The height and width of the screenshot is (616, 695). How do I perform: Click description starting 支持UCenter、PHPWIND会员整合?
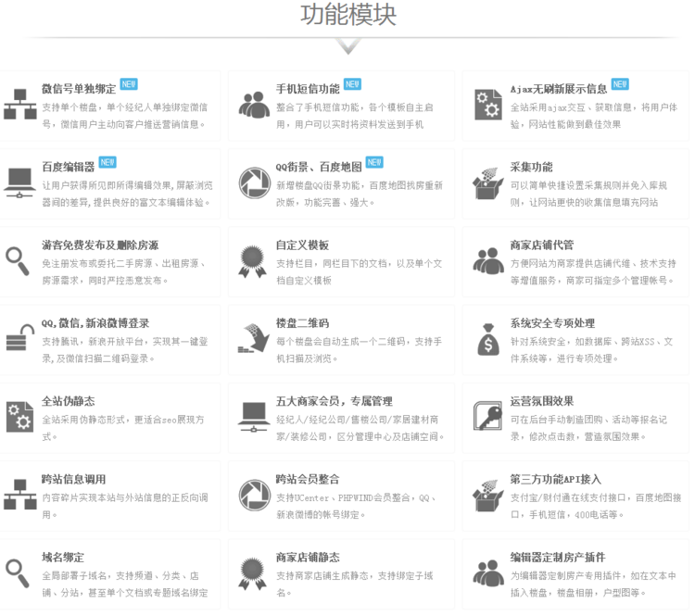click(356, 506)
